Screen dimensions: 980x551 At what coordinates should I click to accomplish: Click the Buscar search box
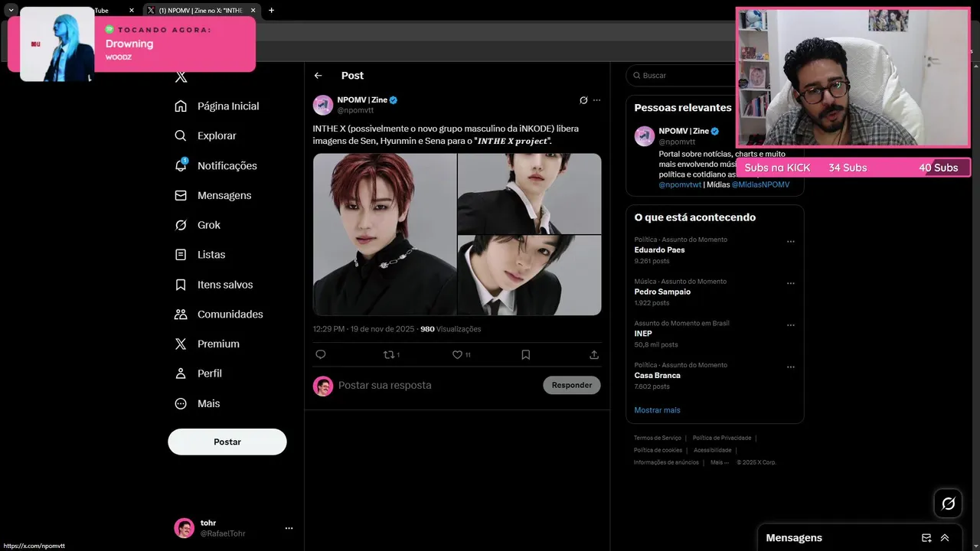(681, 76)
